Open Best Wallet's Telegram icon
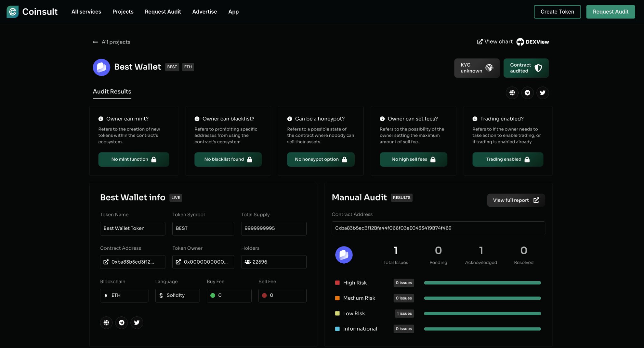The image size is (644, 348). coord(527,93)
